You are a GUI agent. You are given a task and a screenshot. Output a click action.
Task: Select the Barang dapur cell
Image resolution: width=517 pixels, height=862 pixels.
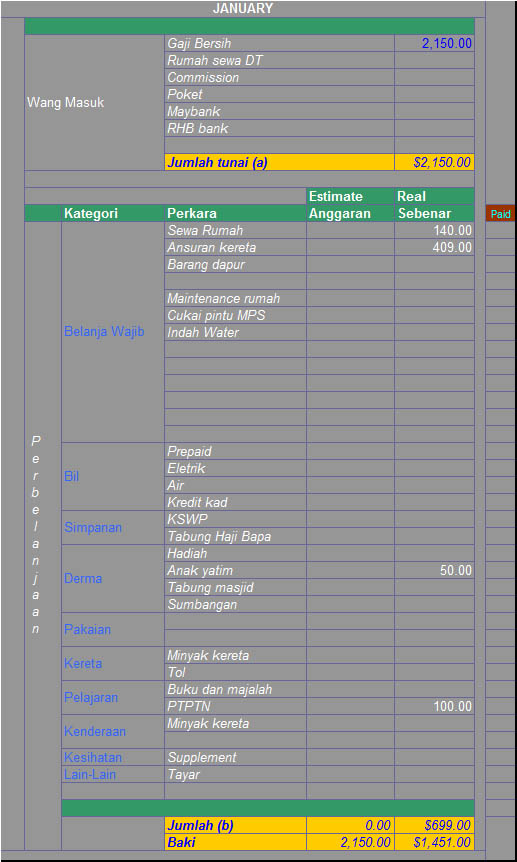235,265
